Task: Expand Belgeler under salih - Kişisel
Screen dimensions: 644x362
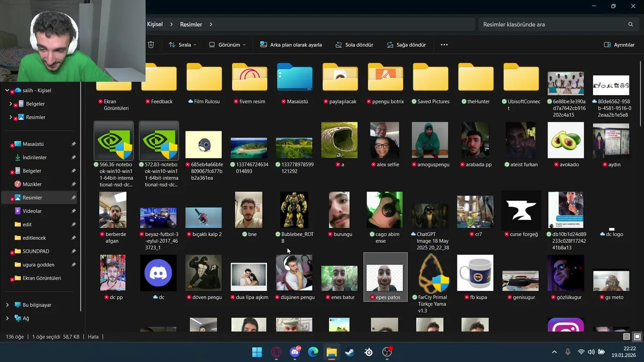Action: click(x=11, y=104)
